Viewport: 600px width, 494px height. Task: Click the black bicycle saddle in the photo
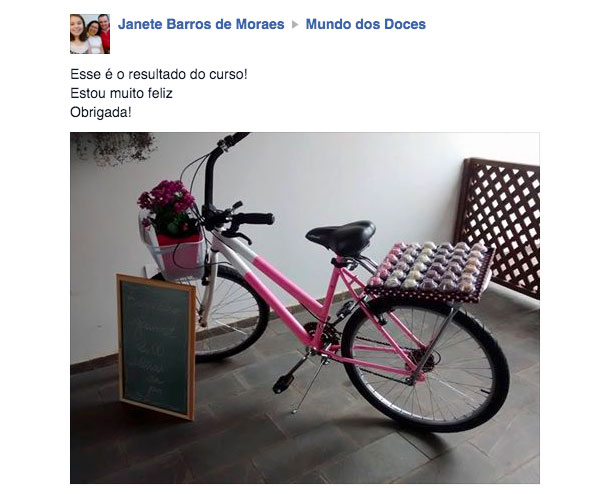tap(341, 236)
